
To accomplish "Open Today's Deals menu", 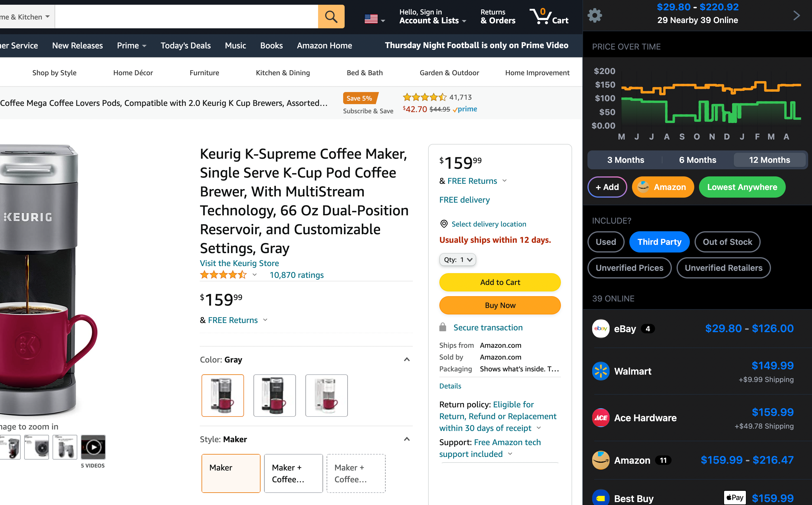I will (186, 45).
